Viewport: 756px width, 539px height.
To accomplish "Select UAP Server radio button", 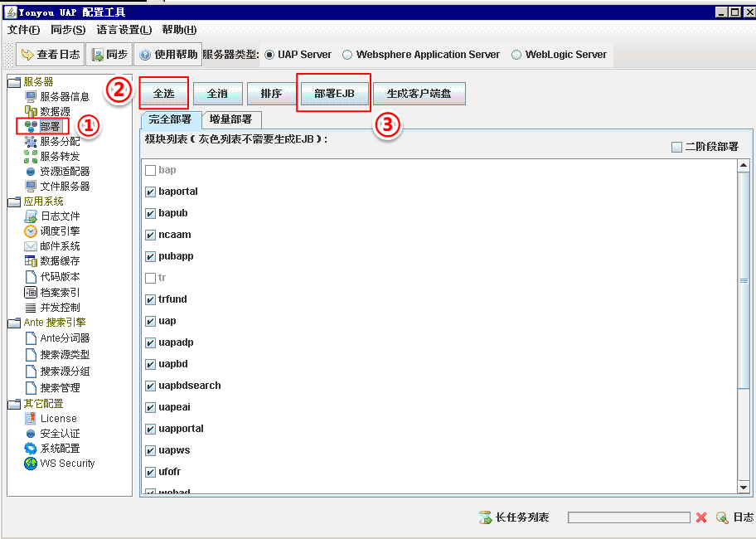I will tap(269, 55).
